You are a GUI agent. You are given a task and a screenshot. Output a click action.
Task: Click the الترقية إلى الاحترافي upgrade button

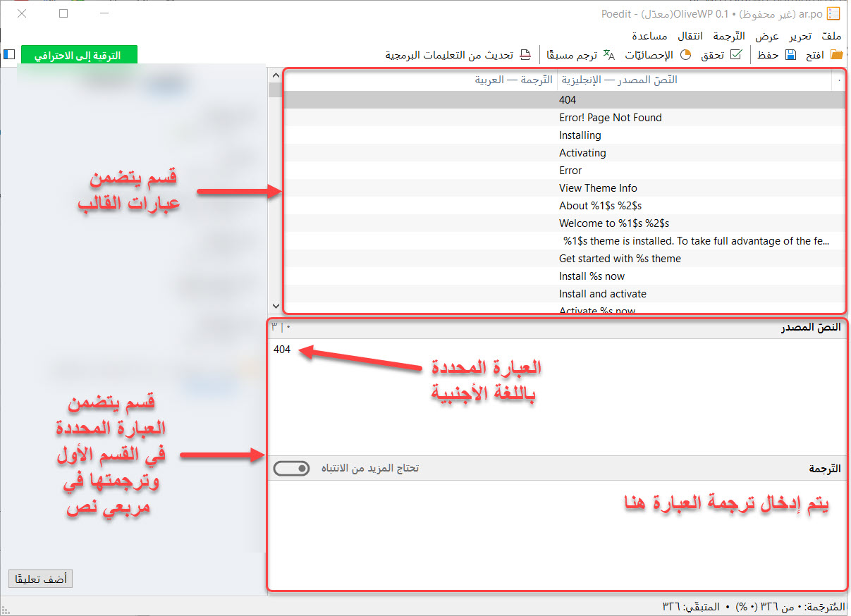[79, 55]
